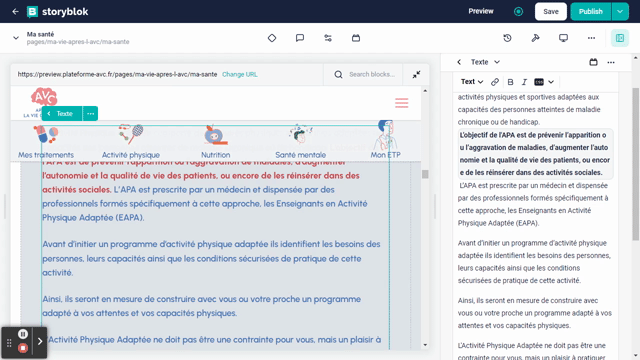The height and width of the screenshot is (360, 640).
Task: Click Change URL link
Action: (x=240, y=74)
